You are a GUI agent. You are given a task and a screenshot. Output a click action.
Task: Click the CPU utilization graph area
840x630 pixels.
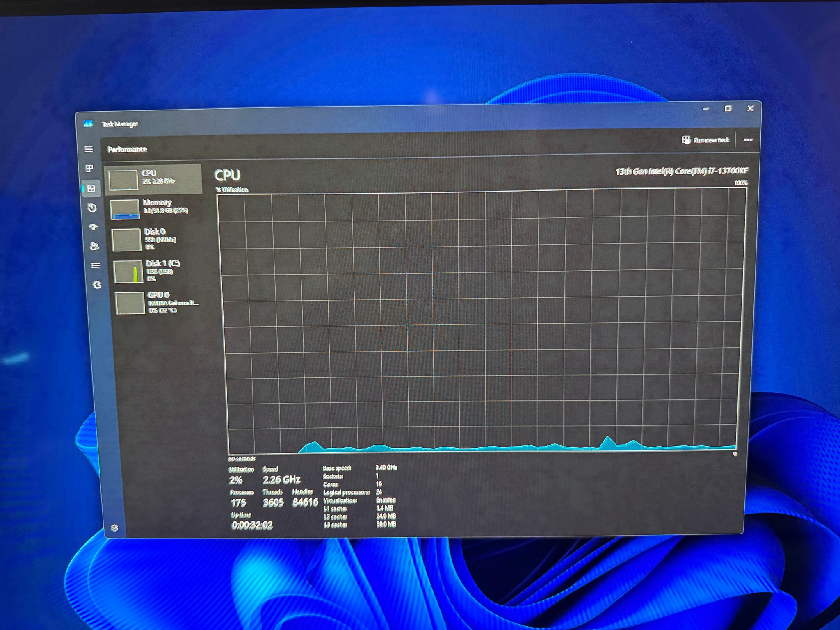coord(481,322)
